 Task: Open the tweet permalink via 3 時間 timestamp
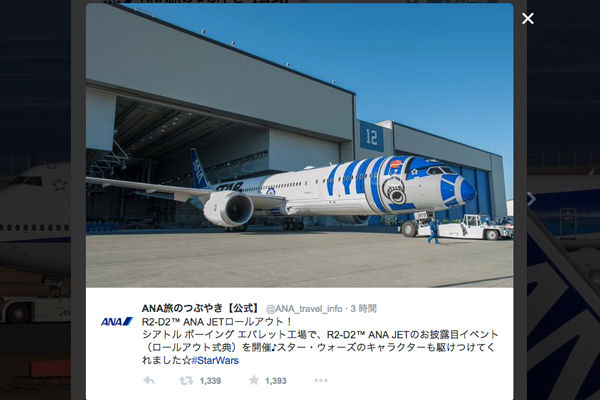pyautogui.click(x=364, y=309)
